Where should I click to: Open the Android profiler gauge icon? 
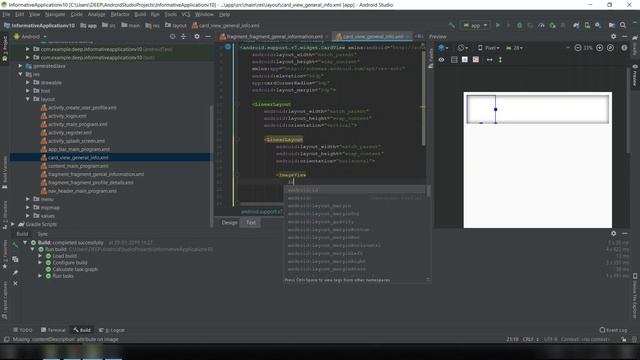pyautogui.click(x=541, y=25)
